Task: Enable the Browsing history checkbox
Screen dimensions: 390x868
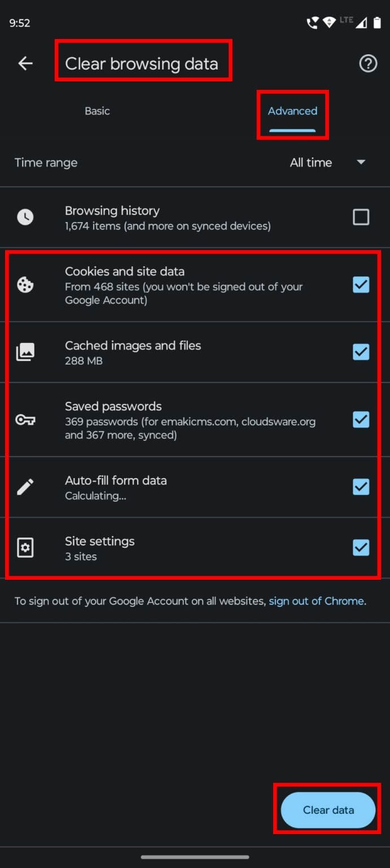Action: (361, 216)
